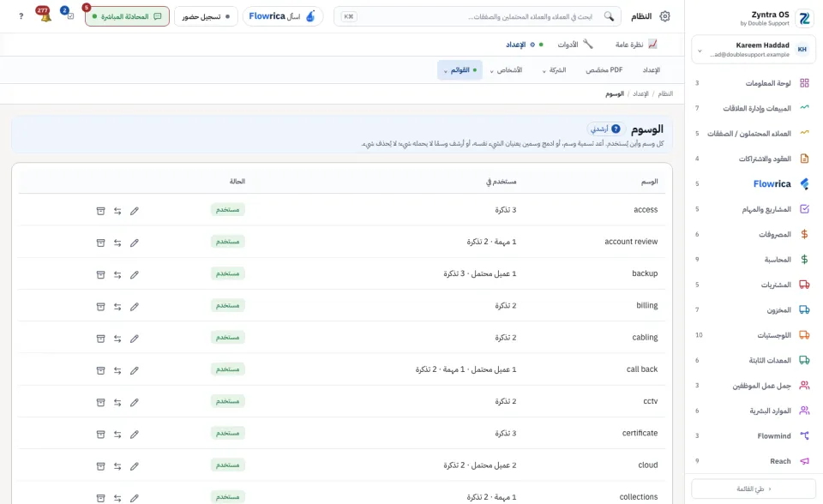The width and height of the screenshot is (823, 504).
Task: Switch to نظرة عامة overview tab
Action: (635, 45)
